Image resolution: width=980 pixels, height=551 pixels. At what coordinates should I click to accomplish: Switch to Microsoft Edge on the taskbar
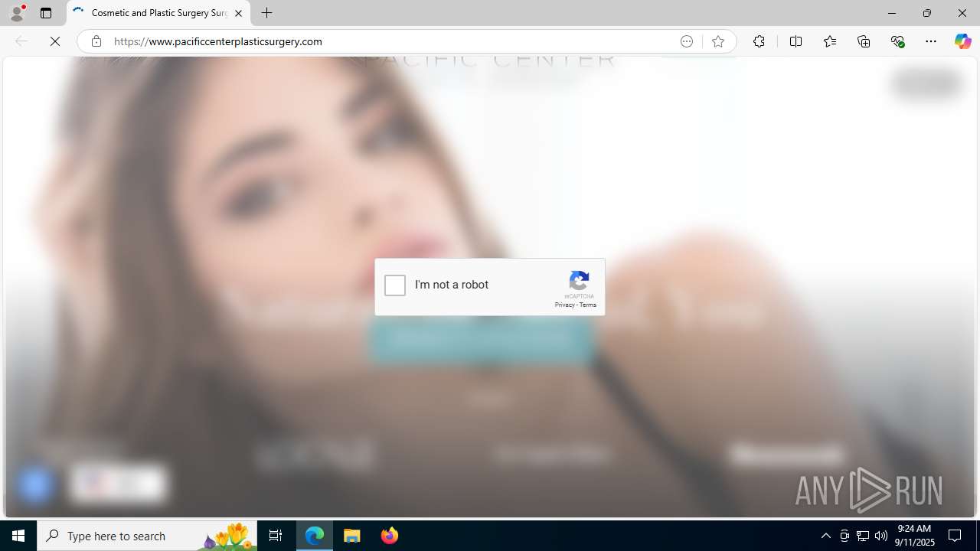315,536
